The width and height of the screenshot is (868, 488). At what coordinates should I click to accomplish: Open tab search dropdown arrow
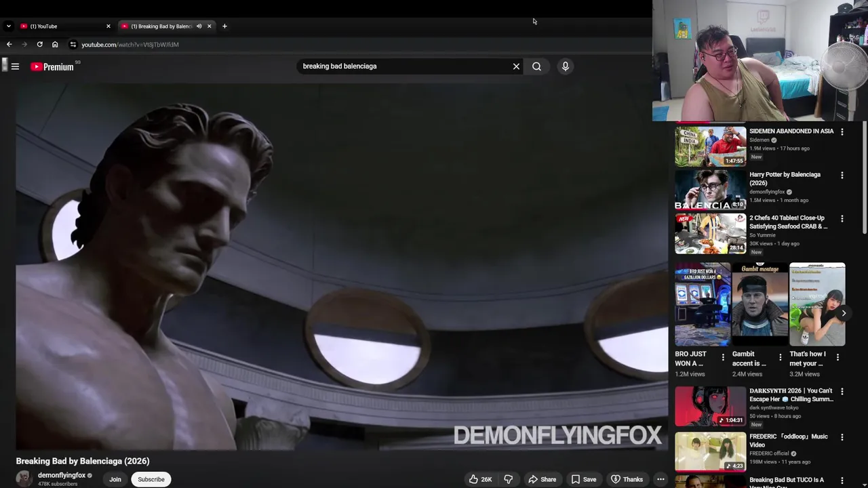click(8, 26)
